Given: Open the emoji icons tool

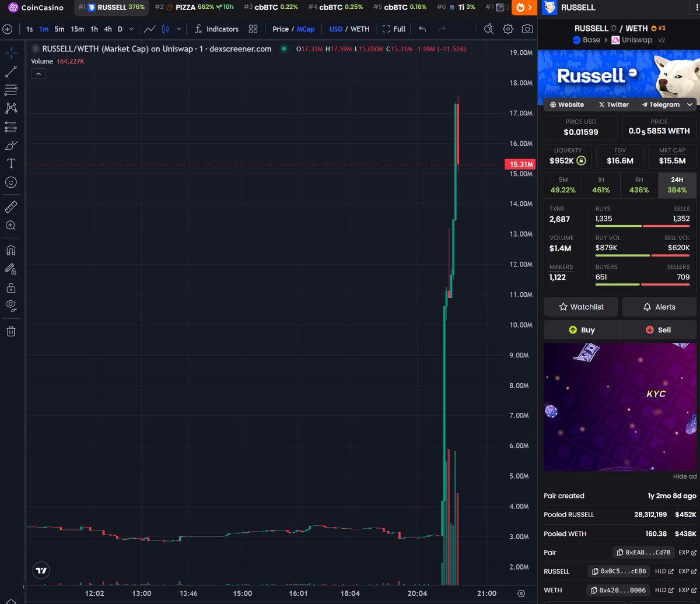Looking at the screenshot, I should click(11, 182).
